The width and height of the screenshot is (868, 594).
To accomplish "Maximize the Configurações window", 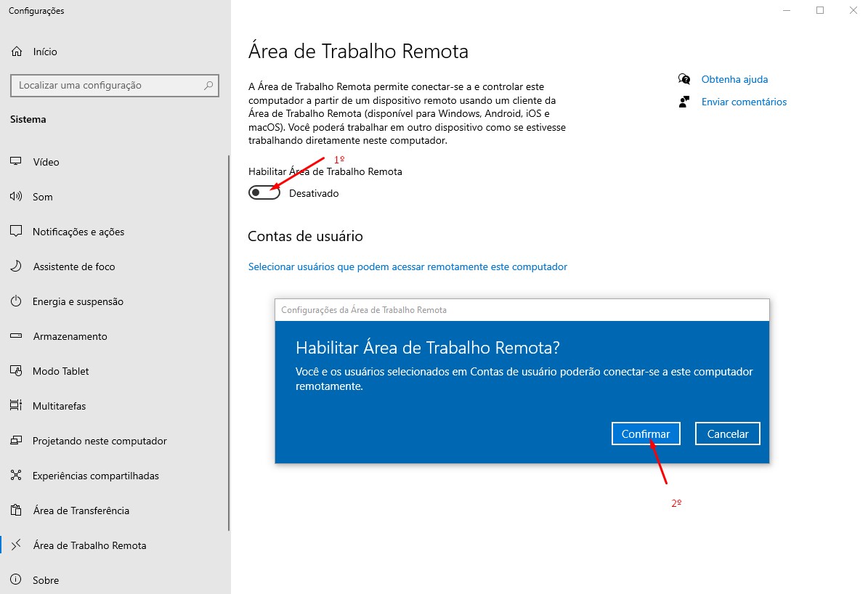I will (x=820, y=10).
